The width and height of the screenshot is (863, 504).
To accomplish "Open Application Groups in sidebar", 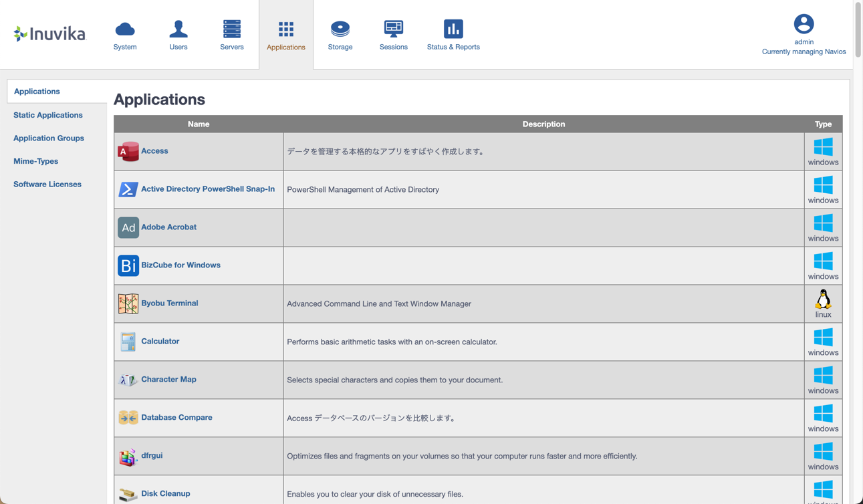I will [49, 138].
